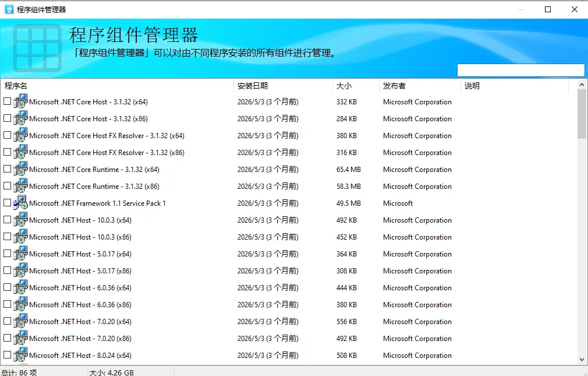The width and height of the screenshot is (588, 376).
Task: Select the icon for Core Host FX Resolver 3.1.32 (x86)
Action: click(x=20, y=152)
